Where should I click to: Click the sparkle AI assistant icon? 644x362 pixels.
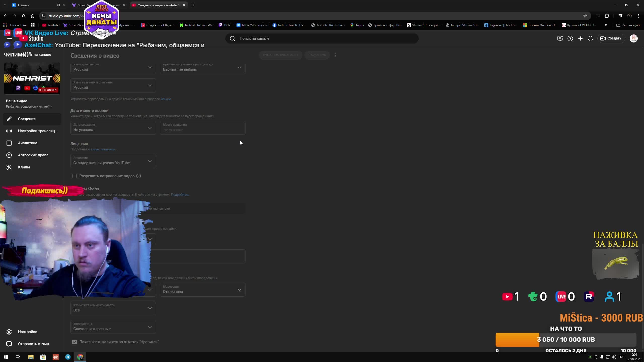coord(580,38)
